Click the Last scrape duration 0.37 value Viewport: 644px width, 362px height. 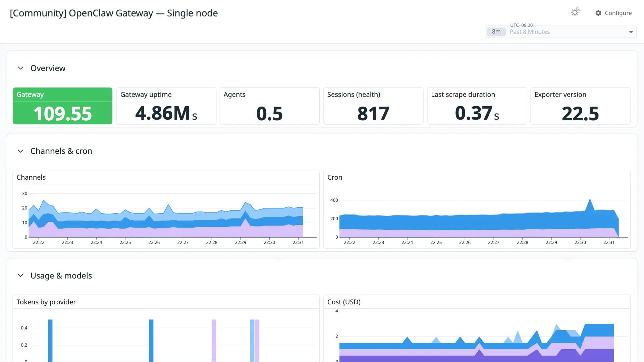(477, 113)
